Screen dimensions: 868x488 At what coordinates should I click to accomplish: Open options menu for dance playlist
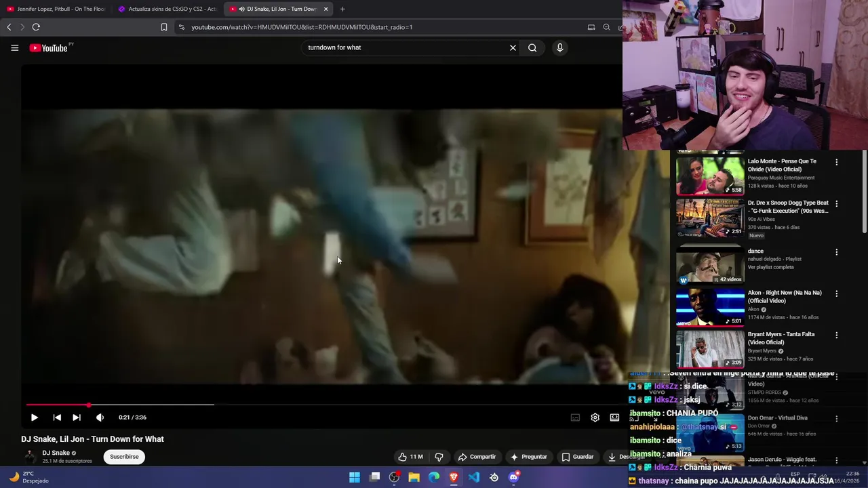836,252
